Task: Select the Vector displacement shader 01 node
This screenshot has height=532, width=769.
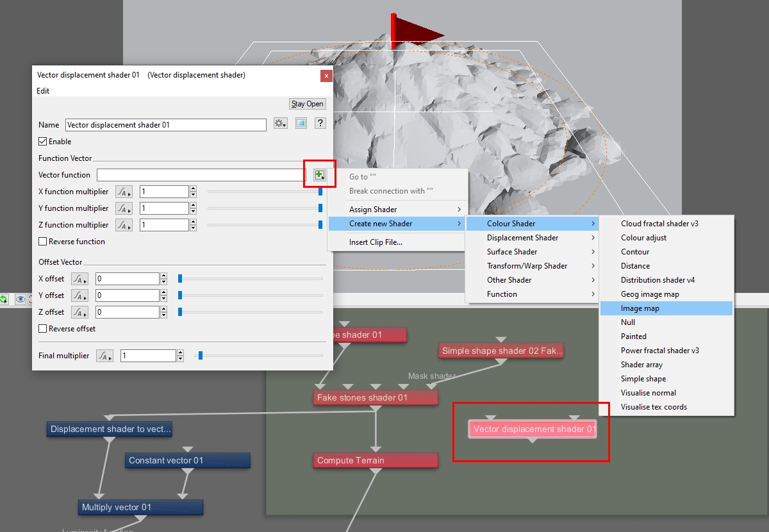Action: point(533,429)
